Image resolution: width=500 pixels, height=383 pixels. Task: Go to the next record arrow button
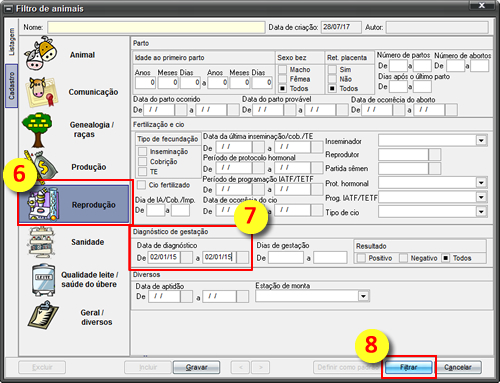[261, 367]
